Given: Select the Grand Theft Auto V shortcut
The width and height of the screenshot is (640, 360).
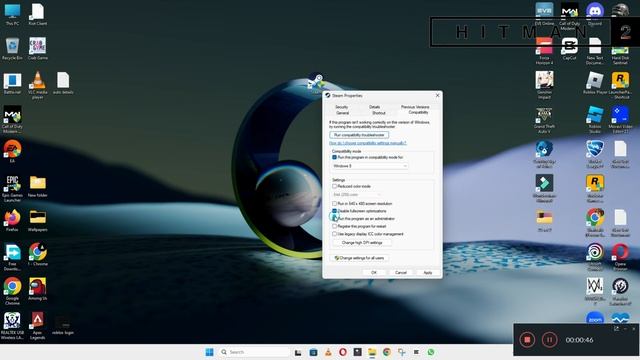Looking at the screenshot, I should [544, 120].
